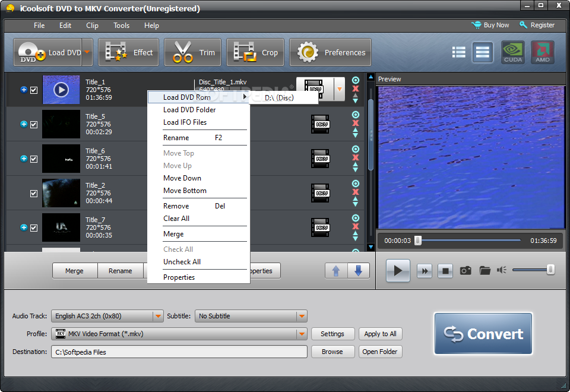The width and height of the screenshot is (570, 392).
Task: Click the preview seek bar handle
Action: [419, 241]
